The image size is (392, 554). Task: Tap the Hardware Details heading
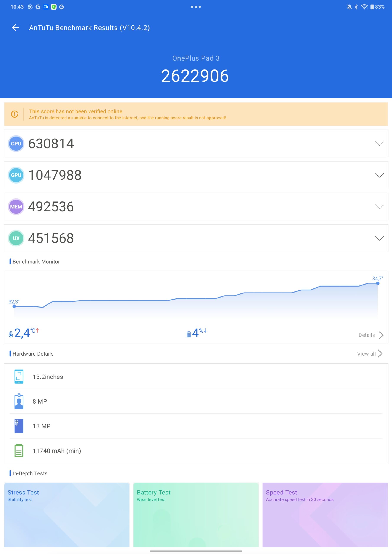pyautogui.click(x=33, y=354)
